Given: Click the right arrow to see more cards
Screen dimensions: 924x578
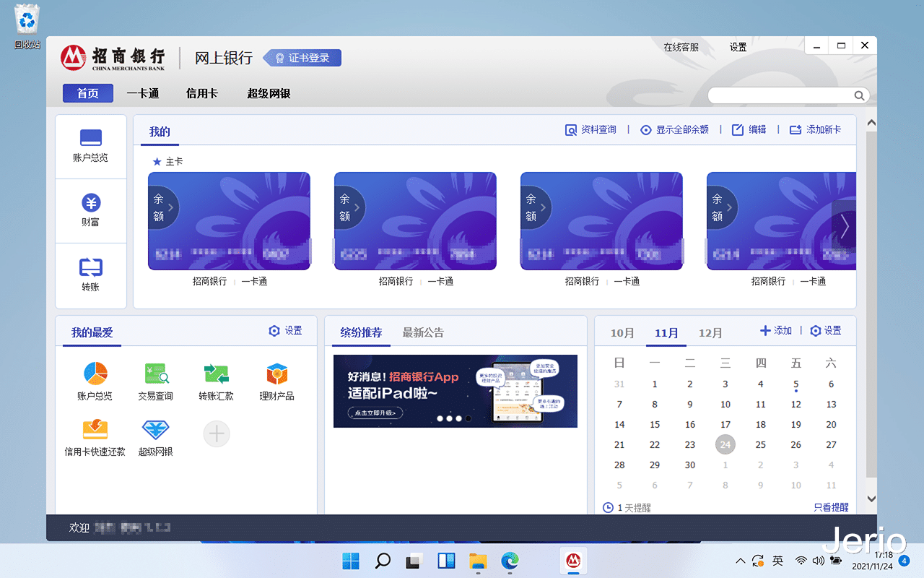Looking at the screenshot, I should [x=844, y=226].
